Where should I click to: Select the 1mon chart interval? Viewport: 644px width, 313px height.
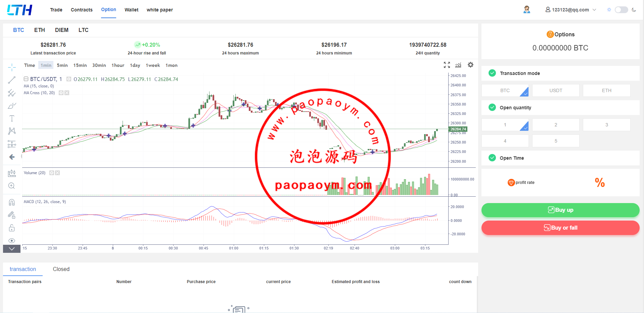pos(171,65)
